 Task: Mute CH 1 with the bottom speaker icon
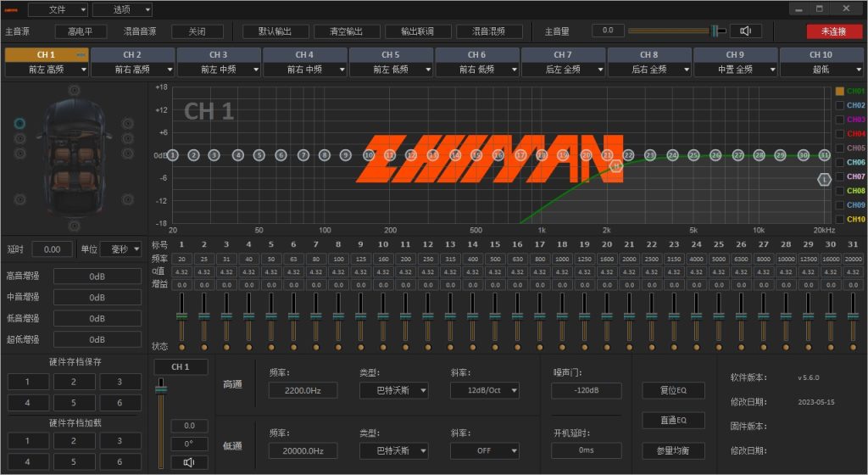coord(189,462)
